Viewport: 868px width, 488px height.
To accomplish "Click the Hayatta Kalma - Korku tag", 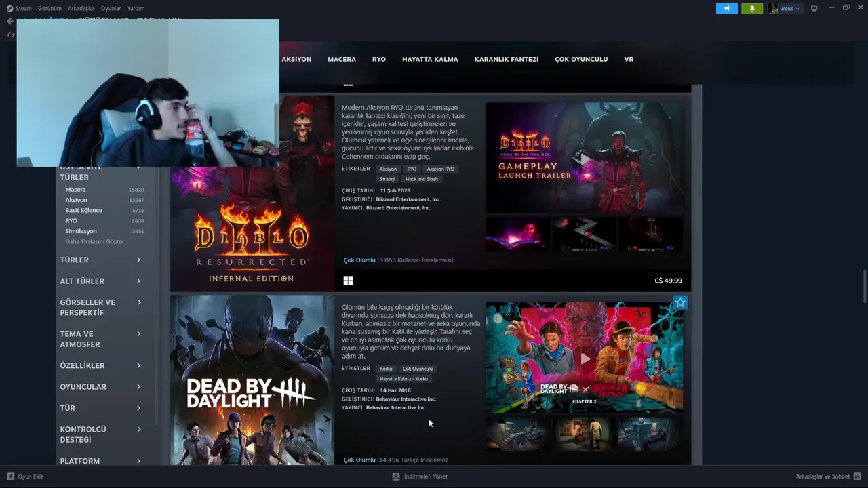I will pyautogui.click(x=403, y=379).
